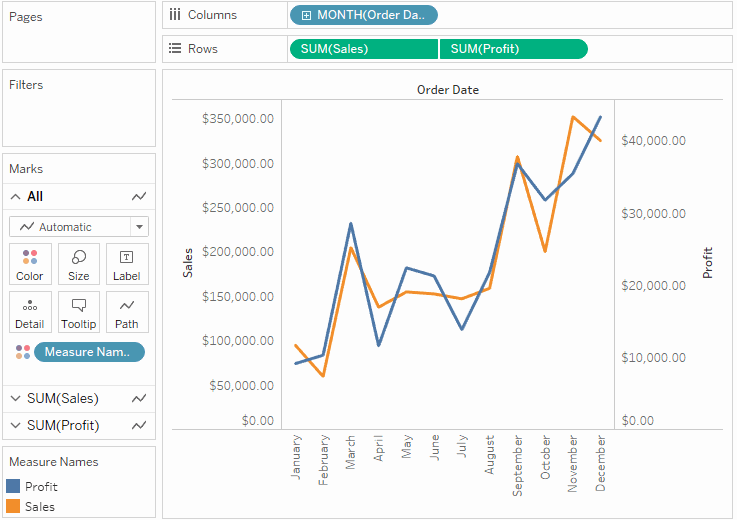Click the Measure Names pill on Marks
The width and height of the screenshot is (737, 520).
click(89, 352)
